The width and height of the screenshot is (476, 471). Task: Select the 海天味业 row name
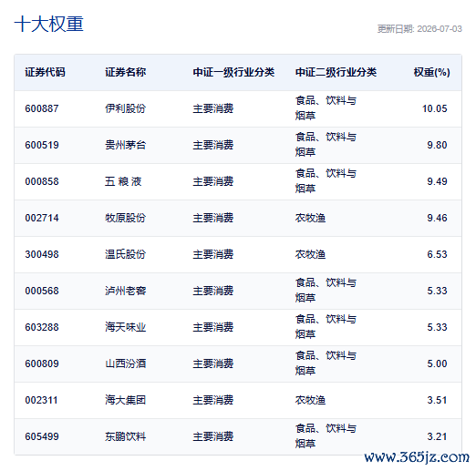pyautogui.click(x=125, y=327)
